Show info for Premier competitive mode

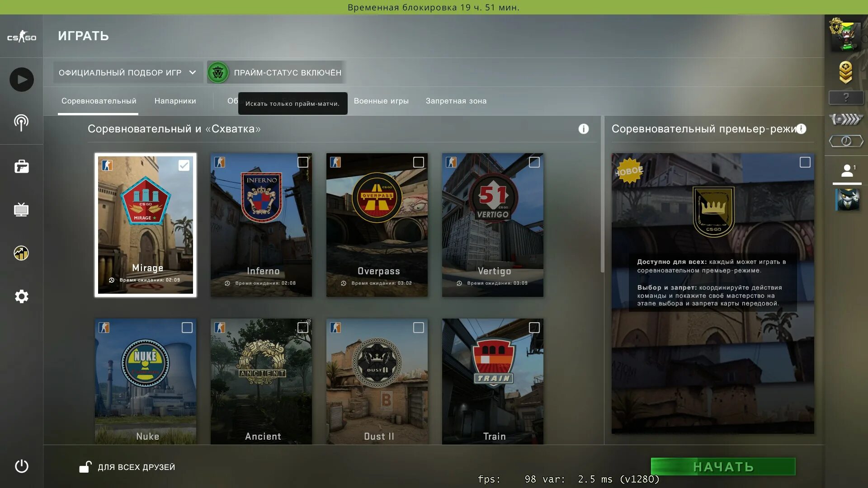pos(801,129)
